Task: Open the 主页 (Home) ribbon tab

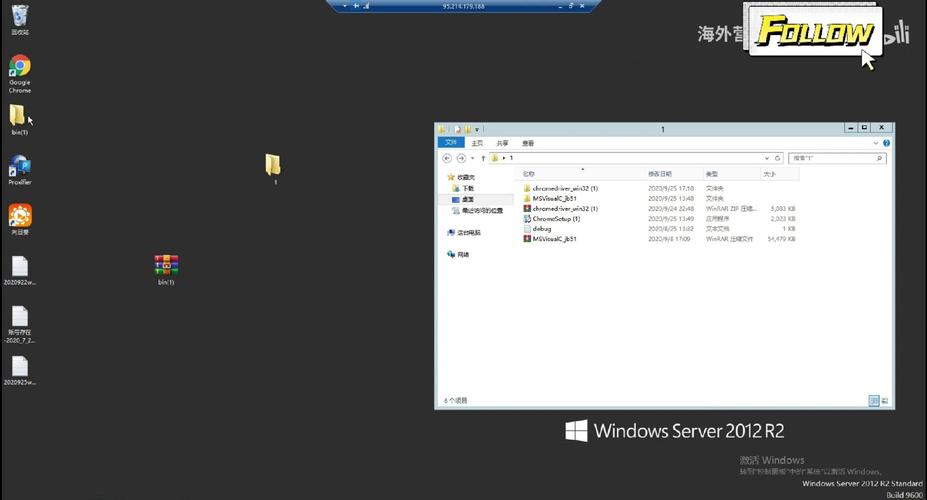Action: (477, 143)
